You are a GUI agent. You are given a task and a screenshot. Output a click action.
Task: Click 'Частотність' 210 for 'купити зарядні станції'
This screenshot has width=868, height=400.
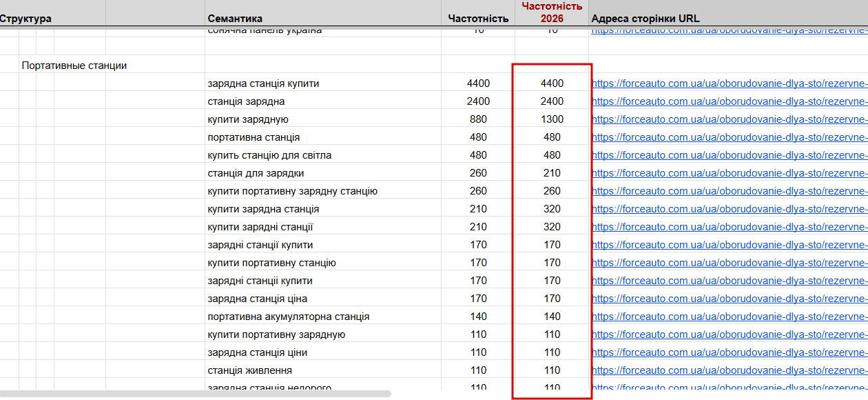(478, 227)
